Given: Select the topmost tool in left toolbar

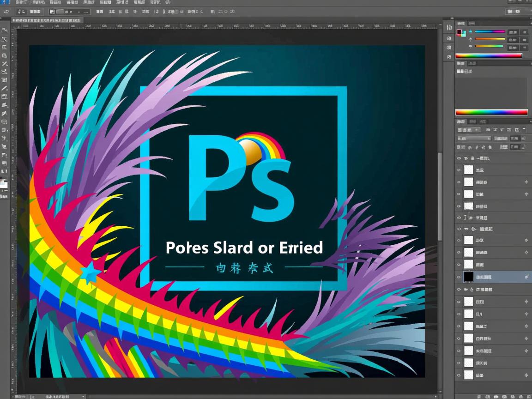Looking at the screenshot, I should click(4, 30).
